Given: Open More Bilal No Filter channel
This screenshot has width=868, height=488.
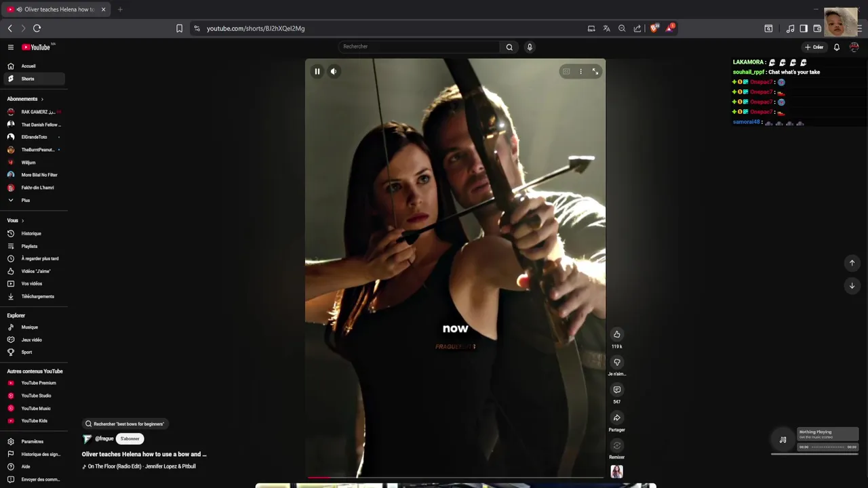Looking at the screenshot, I should point(34,175).
